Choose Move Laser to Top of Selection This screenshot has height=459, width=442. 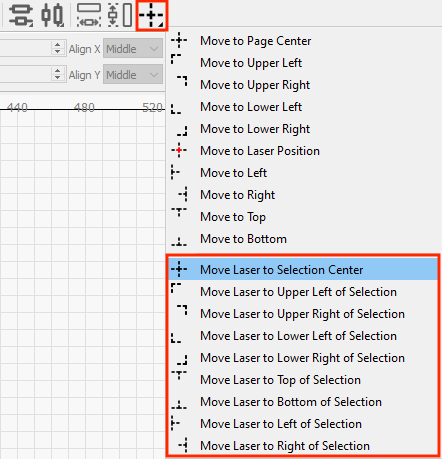(303, 380)
